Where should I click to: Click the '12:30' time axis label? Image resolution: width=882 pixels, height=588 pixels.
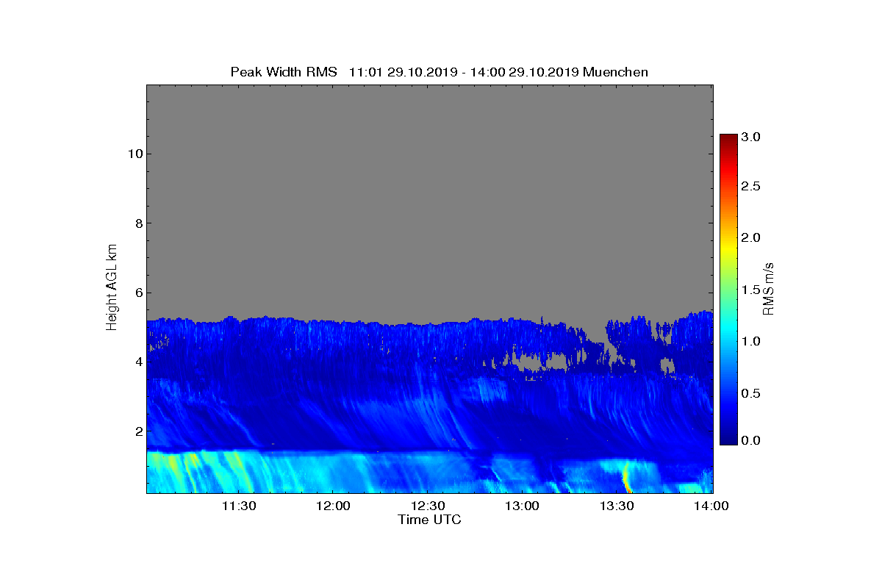pos(429,506)
